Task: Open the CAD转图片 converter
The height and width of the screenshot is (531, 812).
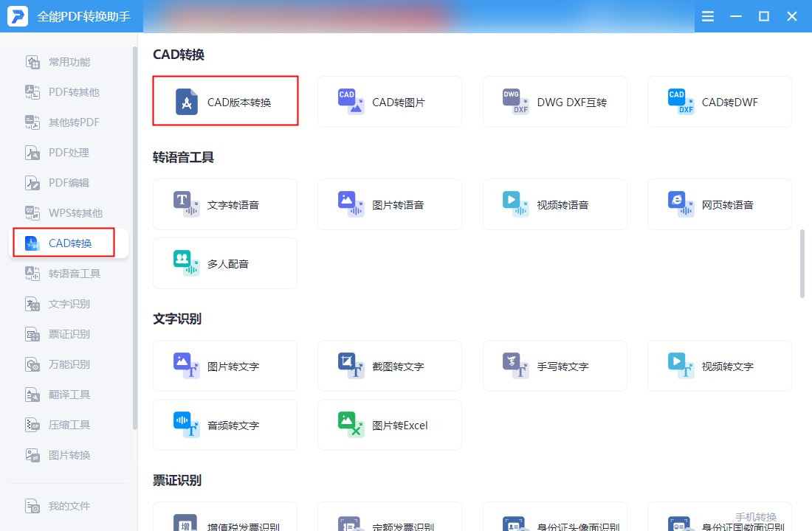Action: [x=389, y=102]
